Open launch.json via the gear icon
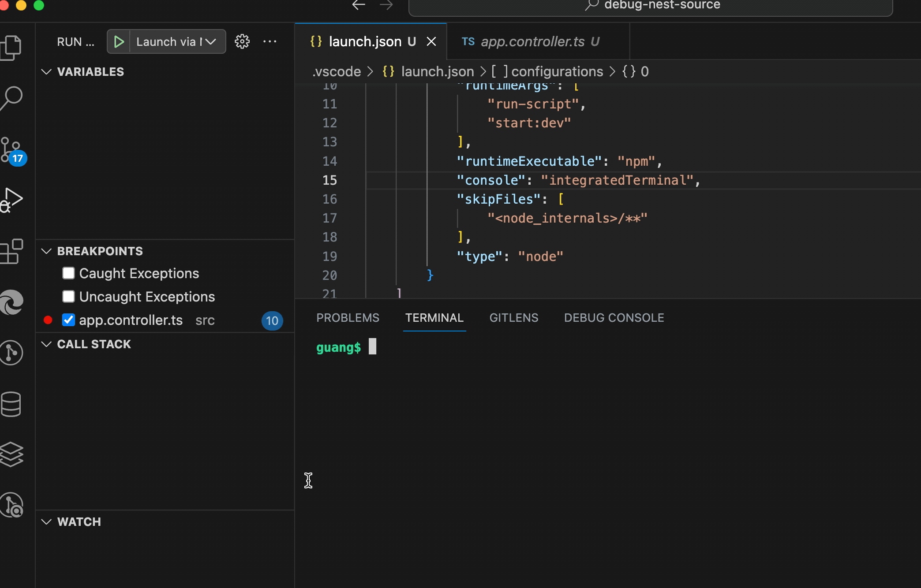921x588 pixels. (242, 42)
